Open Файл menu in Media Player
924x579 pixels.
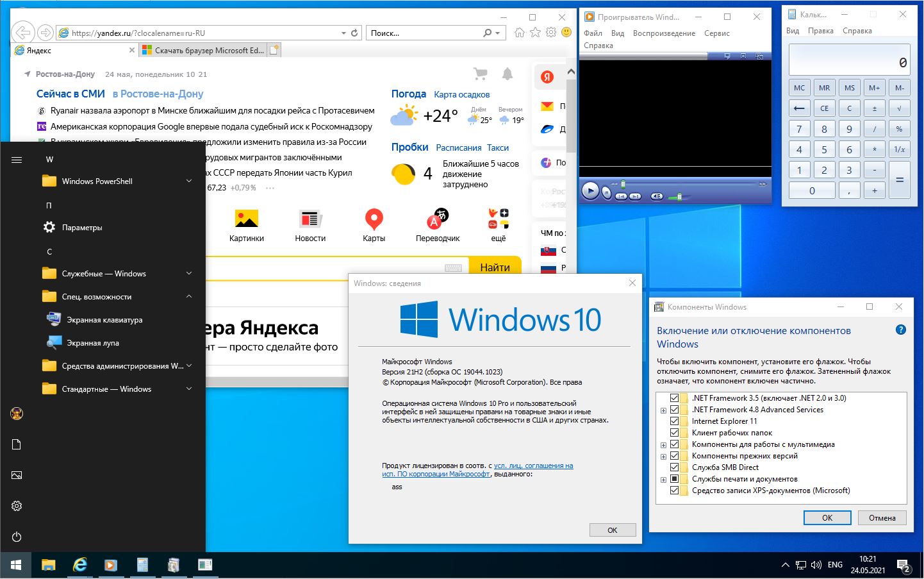click(593, 33)
